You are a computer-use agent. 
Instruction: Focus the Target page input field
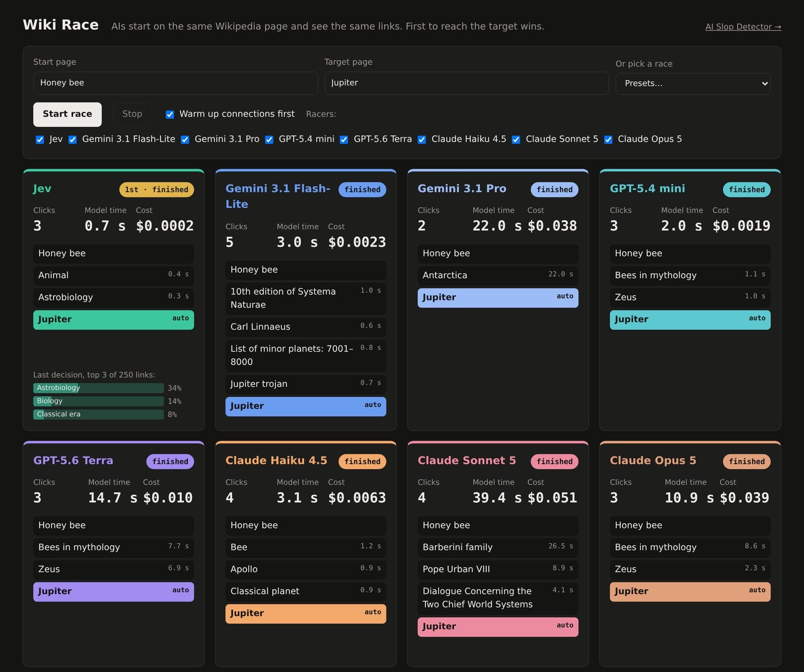pyautogui.click(x=466, y=83)
